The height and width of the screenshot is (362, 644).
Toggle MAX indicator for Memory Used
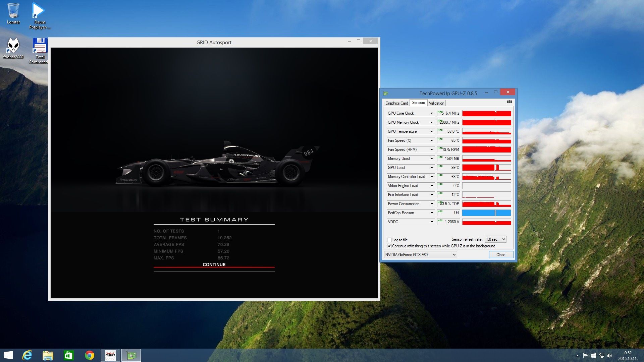pyautogui.click(x=440, y=157)
